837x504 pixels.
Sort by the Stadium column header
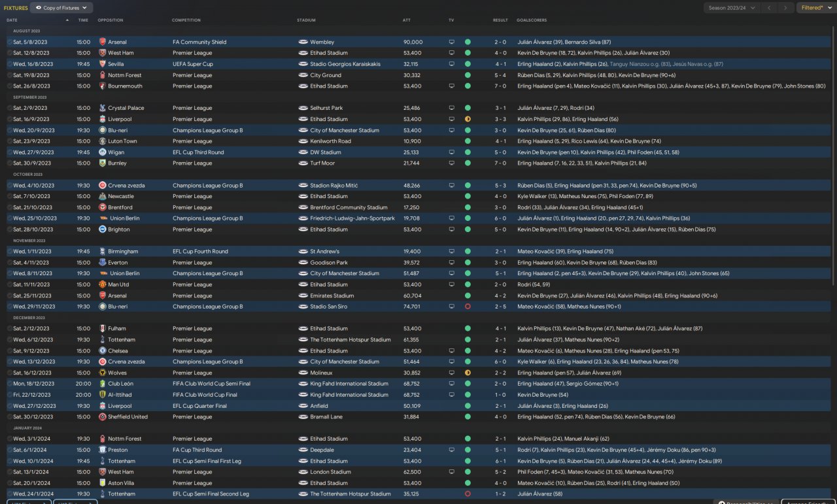[x=306, y=20]
